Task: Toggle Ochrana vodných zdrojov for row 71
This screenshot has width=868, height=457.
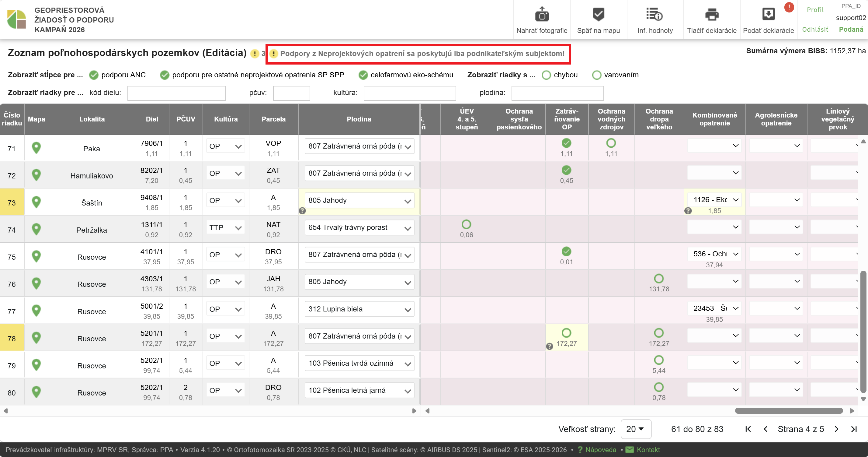Action: coord(611,143)
